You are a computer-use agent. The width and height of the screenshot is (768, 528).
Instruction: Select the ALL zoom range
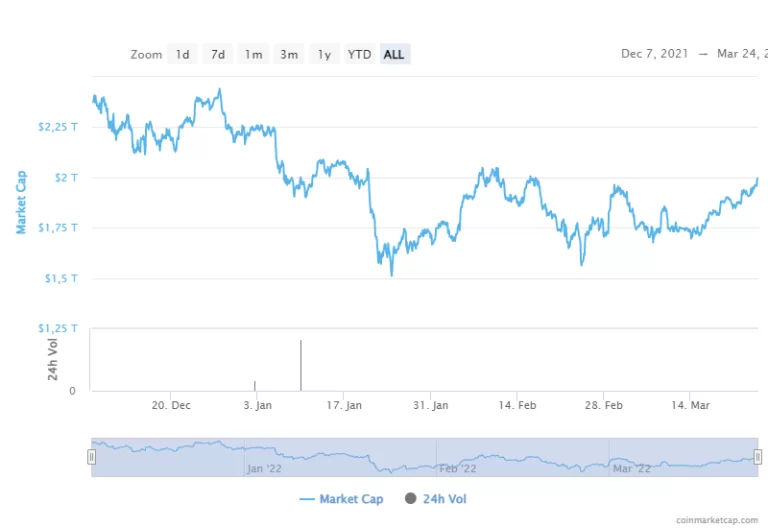click(394, 54)
